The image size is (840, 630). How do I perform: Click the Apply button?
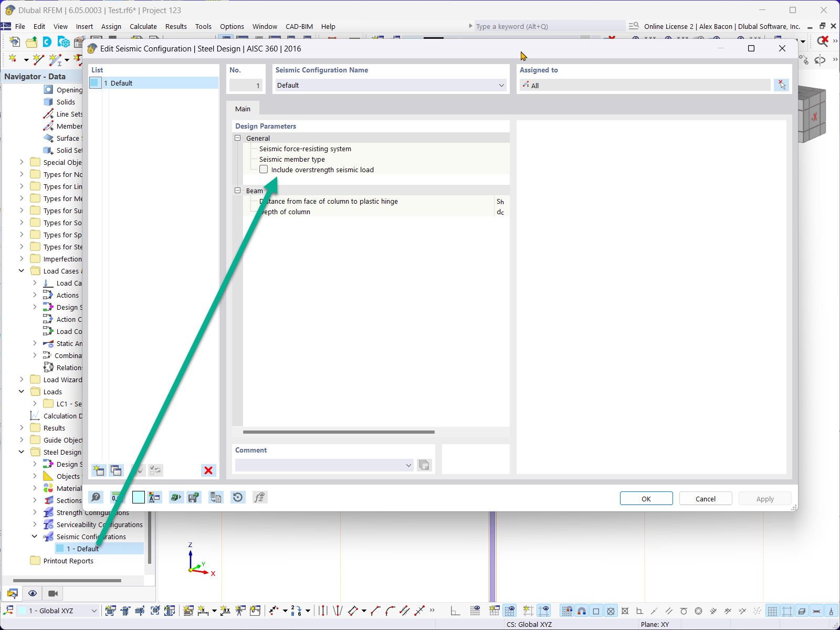[765, 499]
